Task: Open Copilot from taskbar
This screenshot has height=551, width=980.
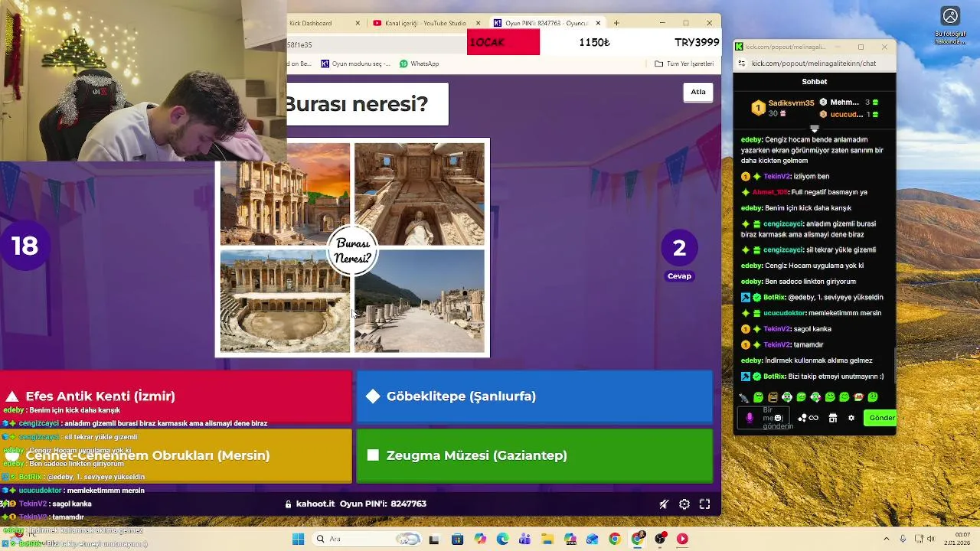Action: coord(480,540)
